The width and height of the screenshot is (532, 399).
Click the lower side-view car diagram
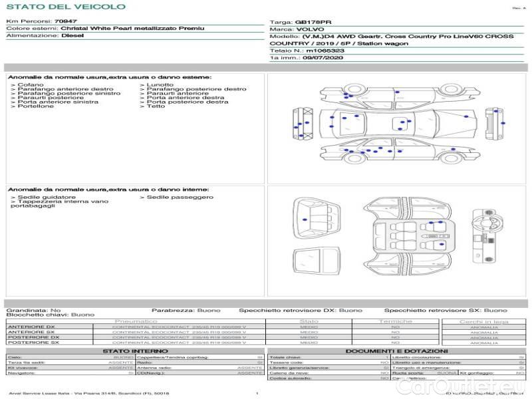click(x=398, y=153)
